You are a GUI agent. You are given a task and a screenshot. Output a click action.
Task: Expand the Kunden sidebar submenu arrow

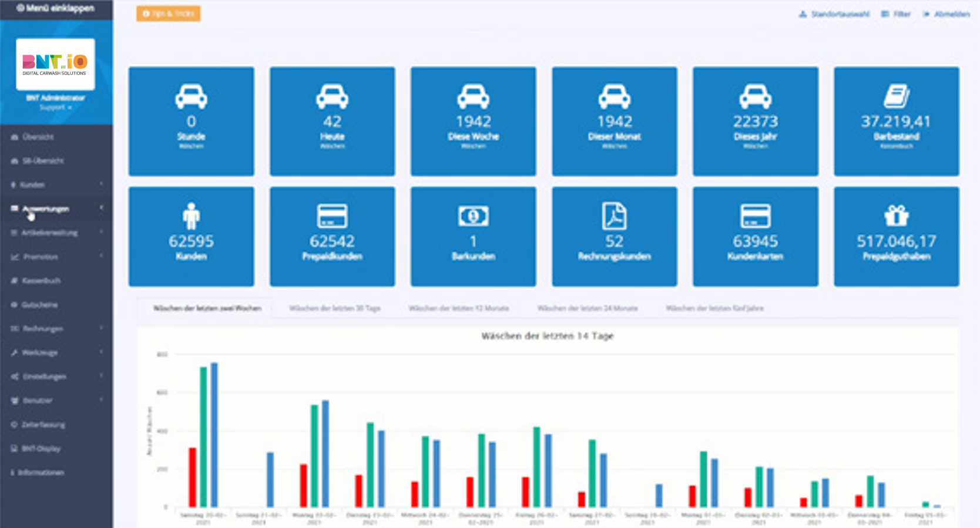[102, 184]
